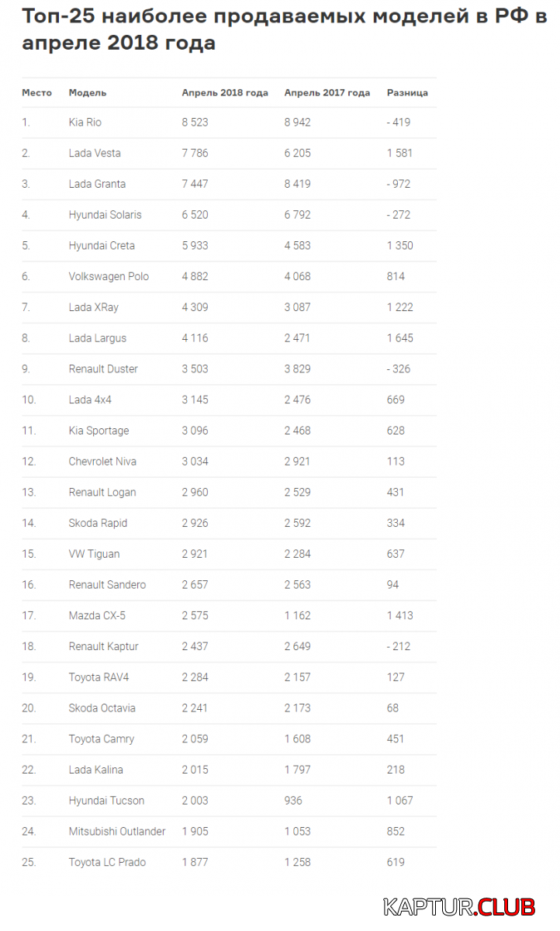560x931 pixels.
Task: Click the "Разница" column header
Action: [x=407, y=92]
